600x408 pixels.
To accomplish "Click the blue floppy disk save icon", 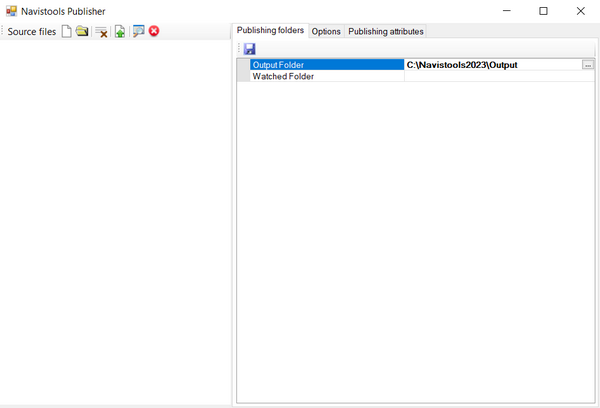I will (x=249, y=49).
